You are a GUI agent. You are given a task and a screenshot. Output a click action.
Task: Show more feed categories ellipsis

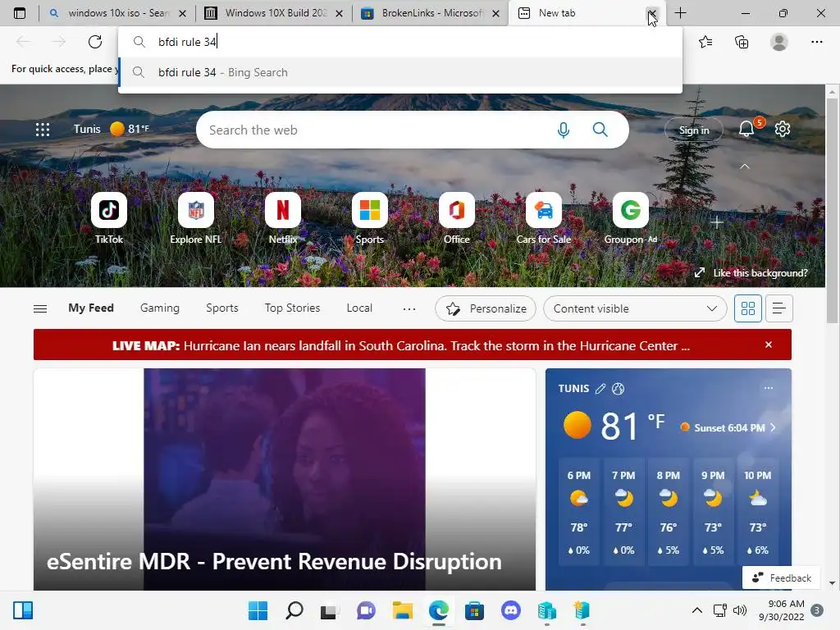pos(409,308)
